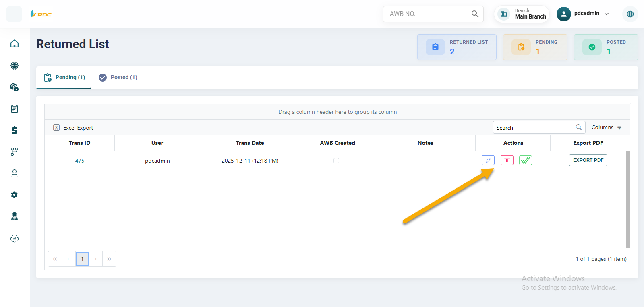Open the Main Branch selector
Screen dimensions: 644x307
click(522, 14)
